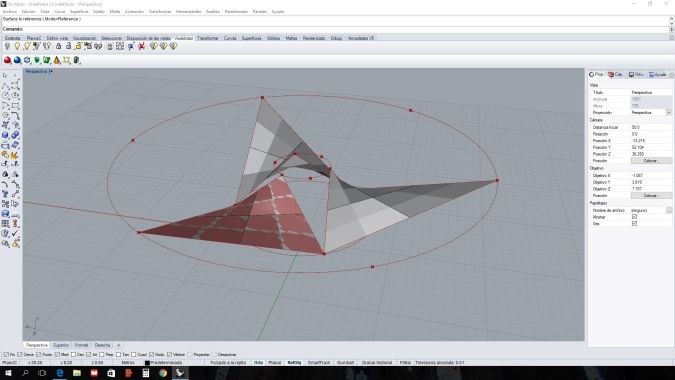Toggle the Punto osnap checkbox
The image size is (675, 380).
click(x=39, y=355)
